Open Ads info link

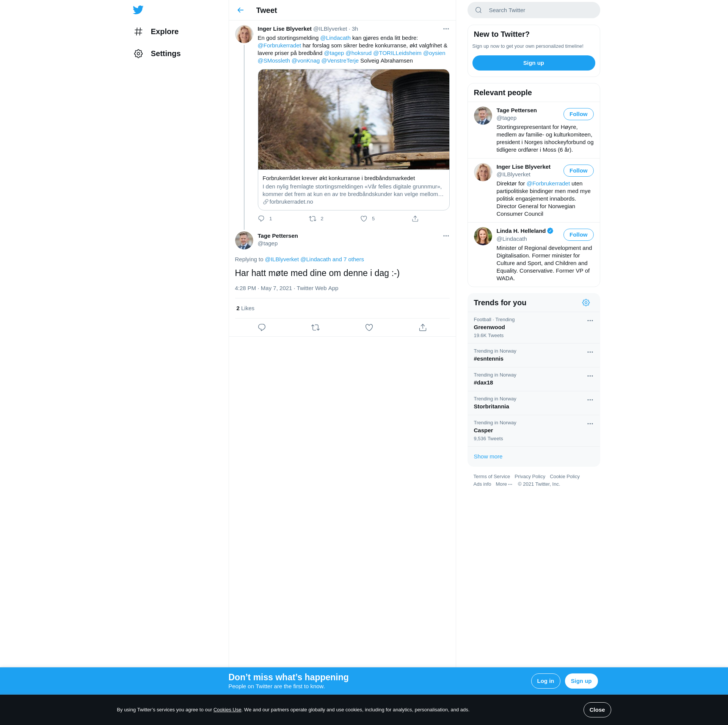tap(482, 484)
